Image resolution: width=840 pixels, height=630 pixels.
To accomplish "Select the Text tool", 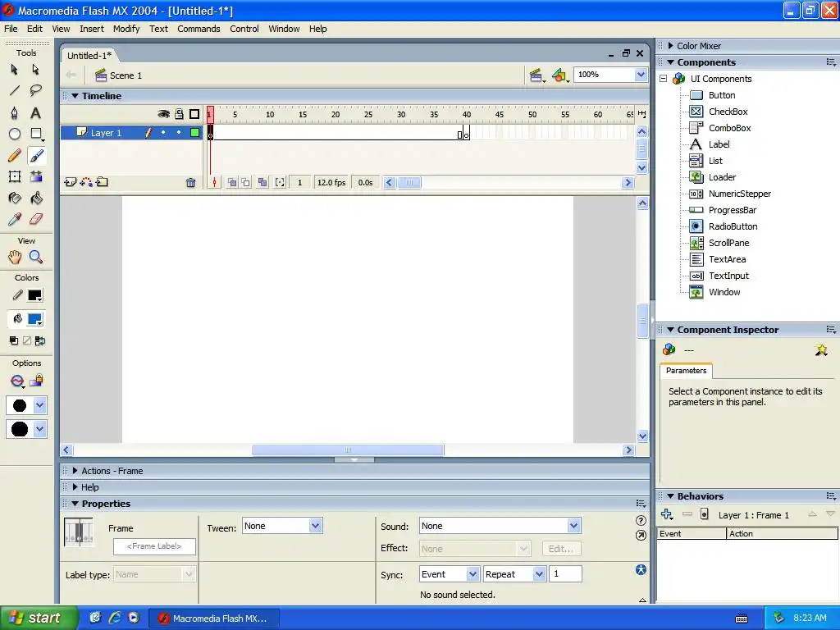I will (35, 112).
